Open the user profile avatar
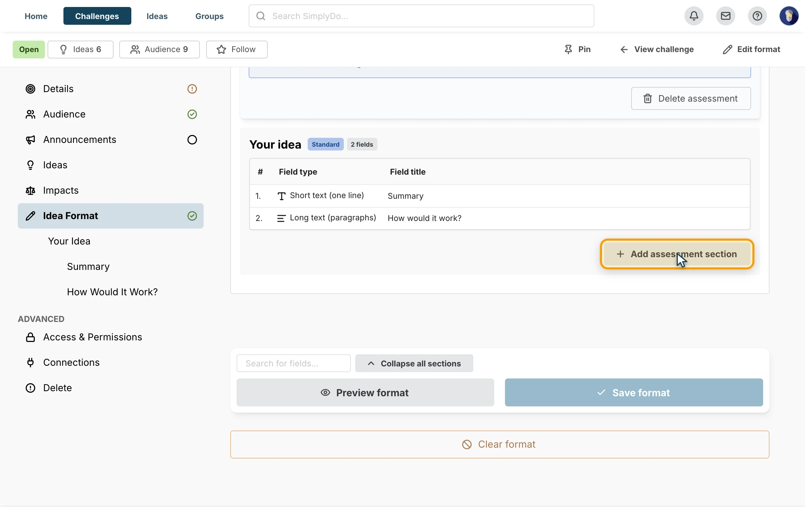812x508 pixels. coord(789,16)
